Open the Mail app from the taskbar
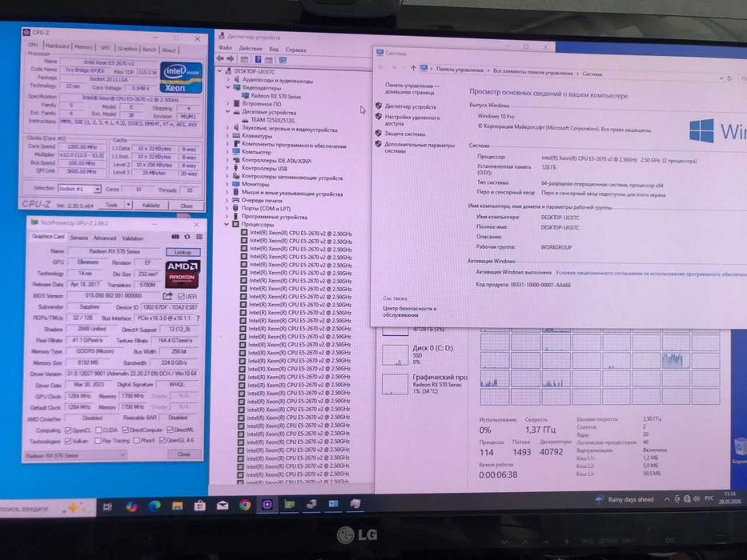The width and height of the screenshot is (747, 560). [223, 506]
